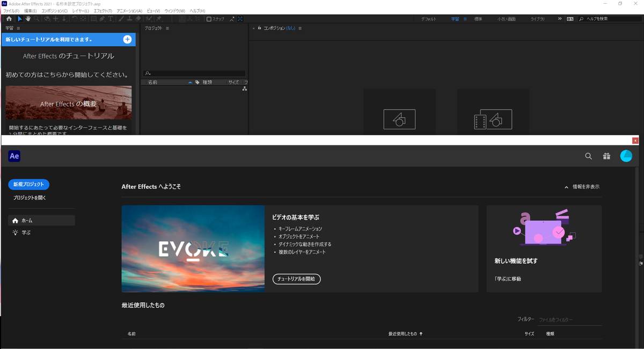Open the プロジェクト panel menu
This screenshot has width=644, height=349.
167,28
